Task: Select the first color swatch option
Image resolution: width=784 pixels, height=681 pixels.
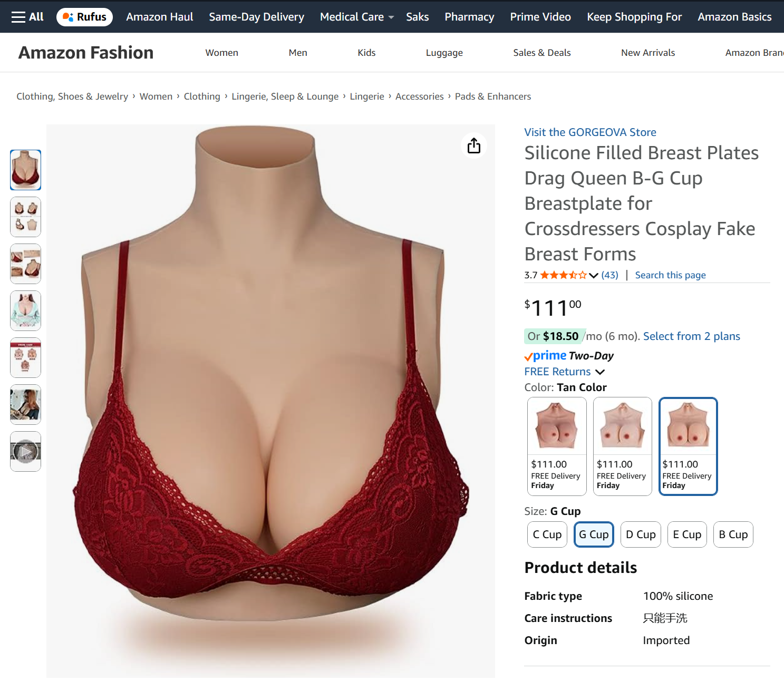Action: tap(557, 446)
